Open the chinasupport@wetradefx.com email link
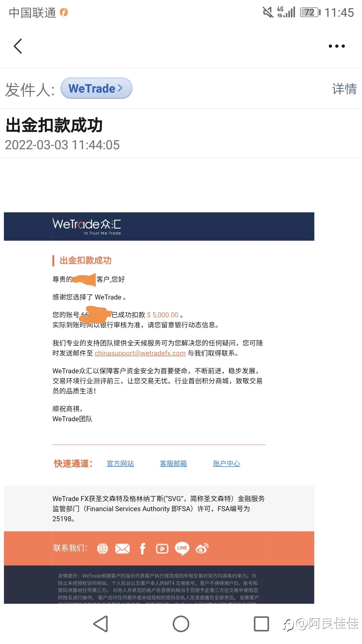362x644 pixels. point(140,353)
